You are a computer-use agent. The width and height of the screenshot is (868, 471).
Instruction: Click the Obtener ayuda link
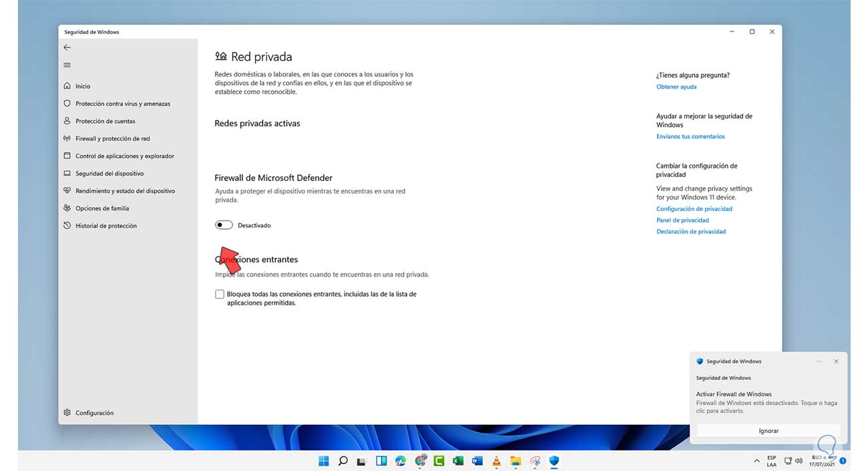click(x=676, y=87)
